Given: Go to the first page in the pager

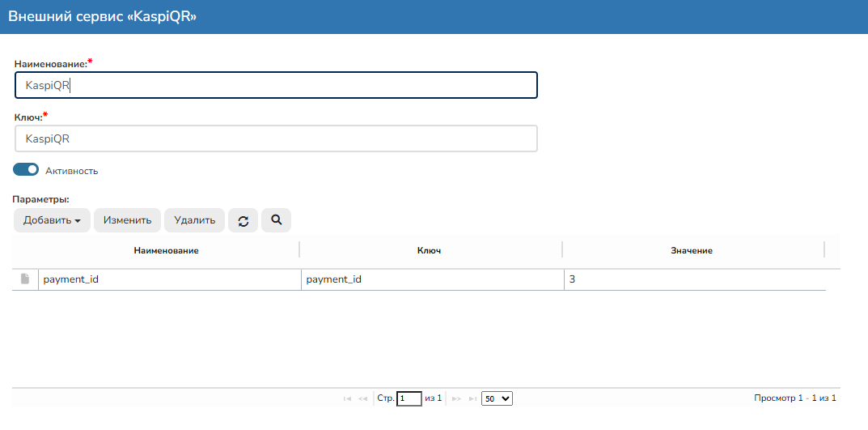Looking at the screenshot, I should (x=347, y=398).
